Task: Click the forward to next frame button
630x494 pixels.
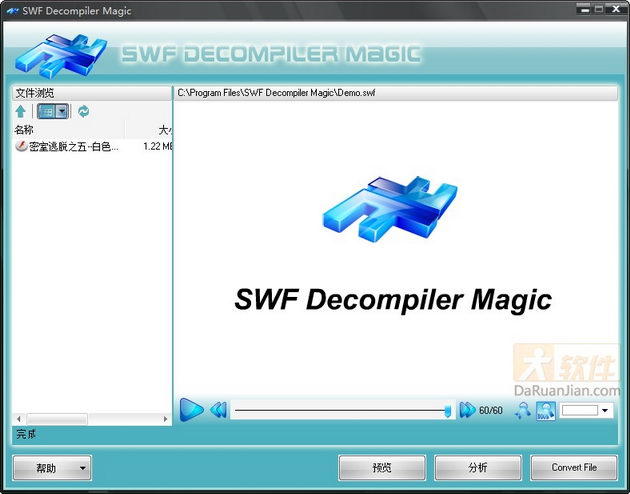Action: [x=466, y=410]
